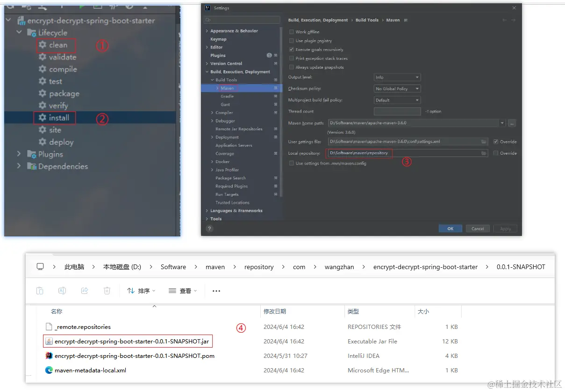Click the Maven project icon of encrypt-decrypt-spring-boot-starter
Image resolution: width=565 pixels, height=392 pixels.
coord(21,21)
